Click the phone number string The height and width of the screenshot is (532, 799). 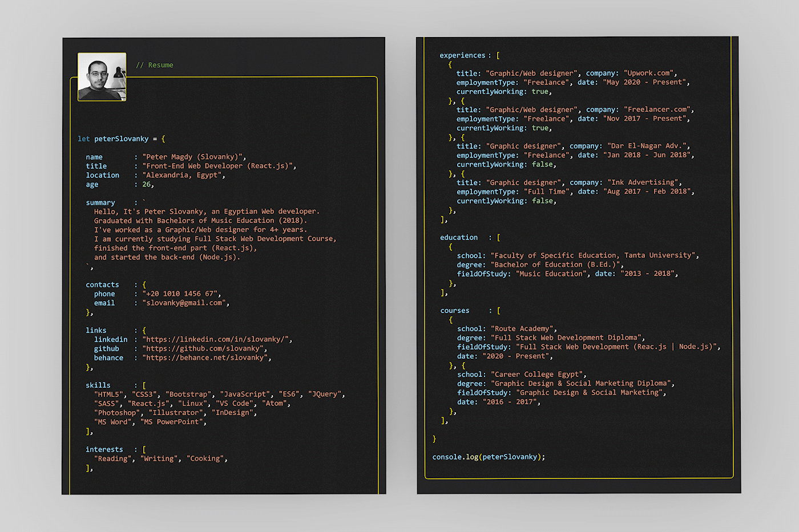click(x=180, y=294)
